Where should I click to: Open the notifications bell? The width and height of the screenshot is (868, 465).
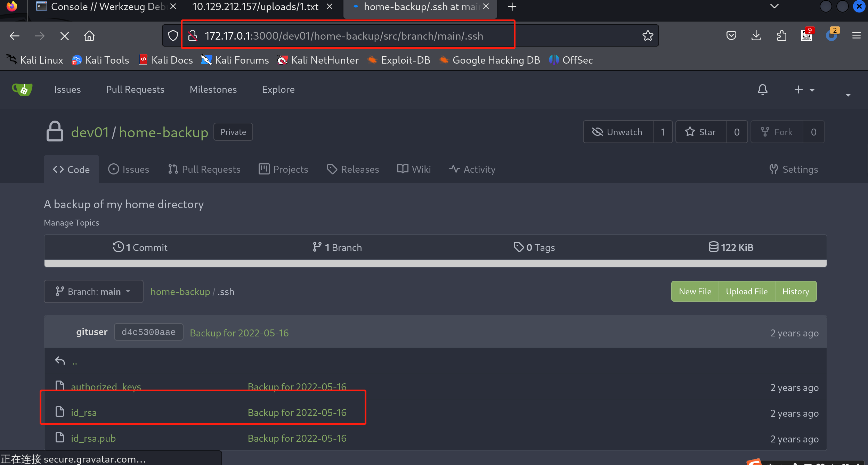pyautogui.click(x=762, y=90)
